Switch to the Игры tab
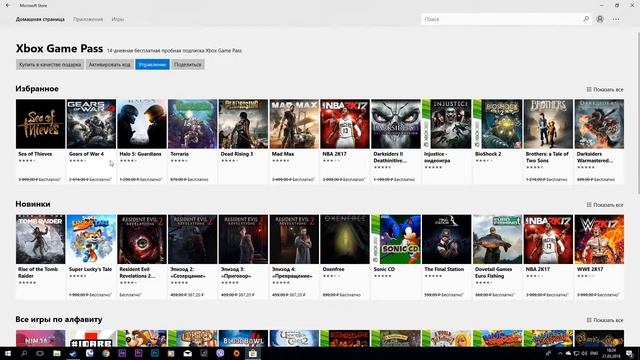Screen dimensions: 640x360 (x=118, y=19)
